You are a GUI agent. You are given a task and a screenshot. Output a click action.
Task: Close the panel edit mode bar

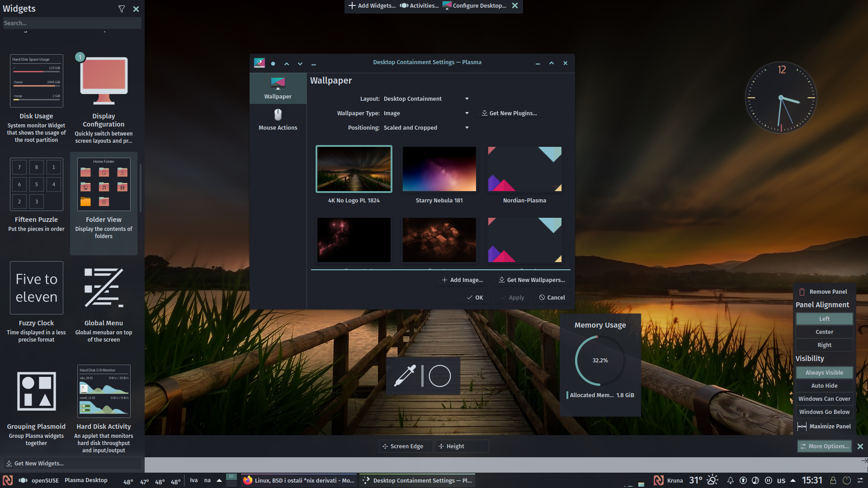[860, 446]
